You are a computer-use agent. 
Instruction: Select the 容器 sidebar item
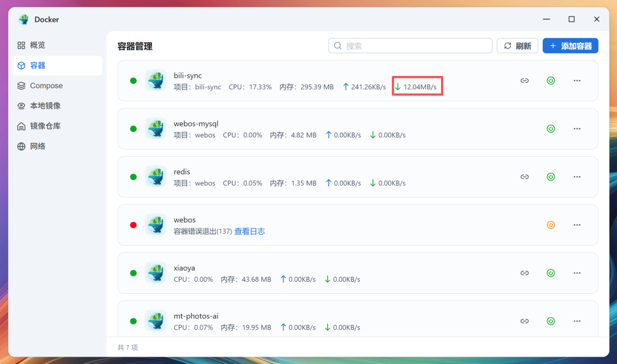pos(57,65)
